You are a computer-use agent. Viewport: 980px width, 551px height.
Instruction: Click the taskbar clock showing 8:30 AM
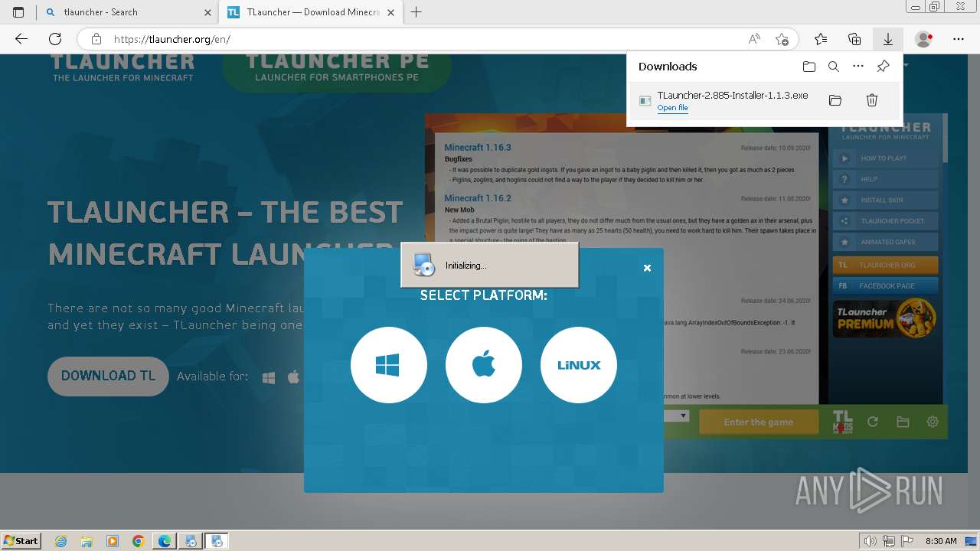coord(941,541)
